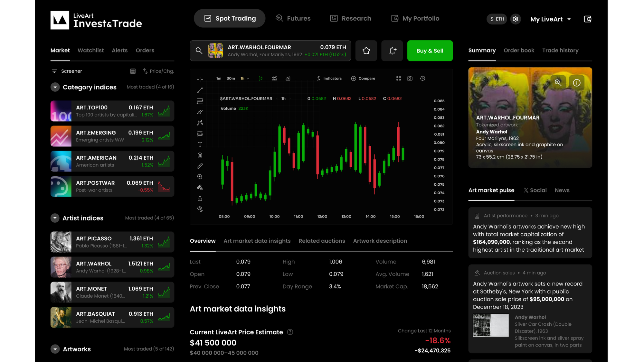Take a chart snapshot with camera icon
The image size is (644, 362).
pyautogui.click(x=410, y=79)
